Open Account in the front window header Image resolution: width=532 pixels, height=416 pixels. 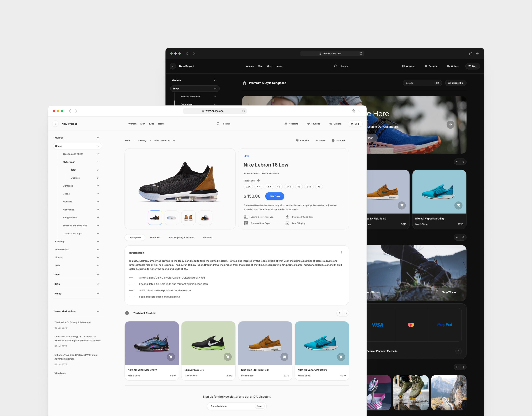(291, 124)
